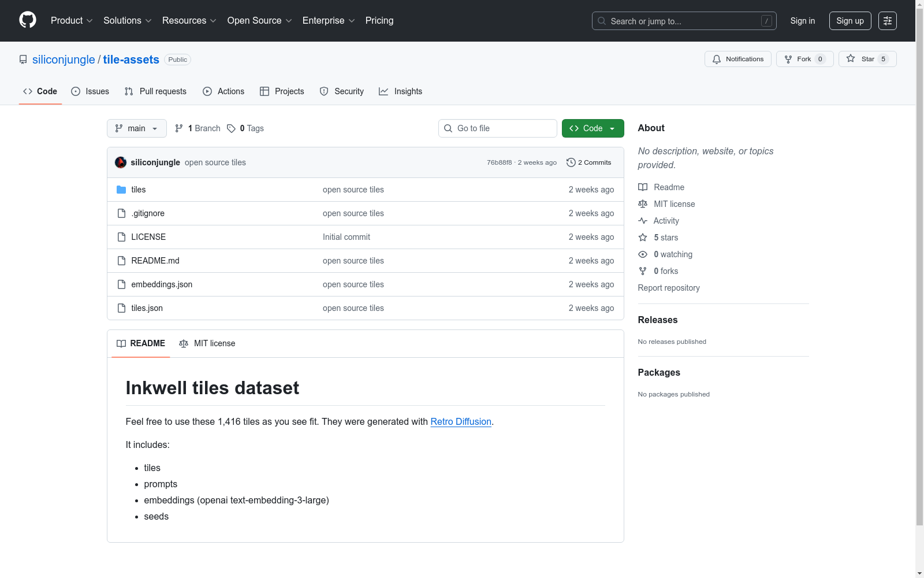The width and height of the screenshot is (924, 578).
Task: Switch to the MIT license tab
Action: pos(207,343)
